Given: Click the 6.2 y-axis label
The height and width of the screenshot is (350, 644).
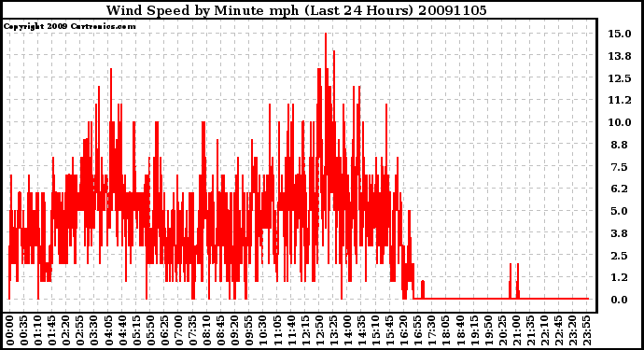Looking at the screenshot, I should [620, 189].
